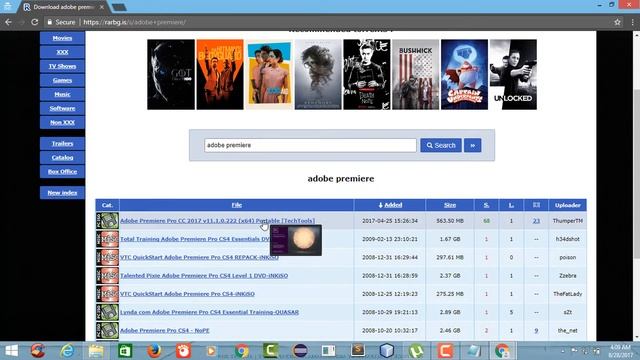Open Lynda com Adobe Premiere Pro CS4 Essential Training link
The image size is (640, 360).
tap(209, 312)
